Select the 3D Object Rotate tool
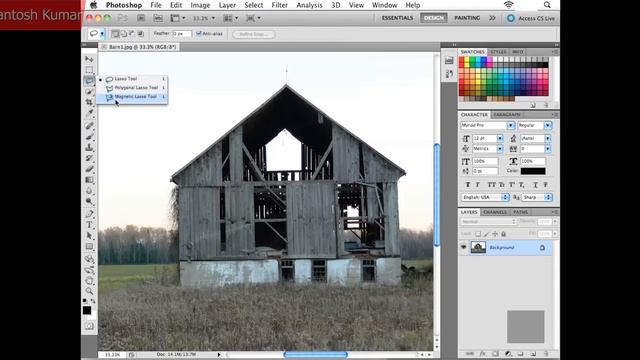 click(x=89, y=259)
